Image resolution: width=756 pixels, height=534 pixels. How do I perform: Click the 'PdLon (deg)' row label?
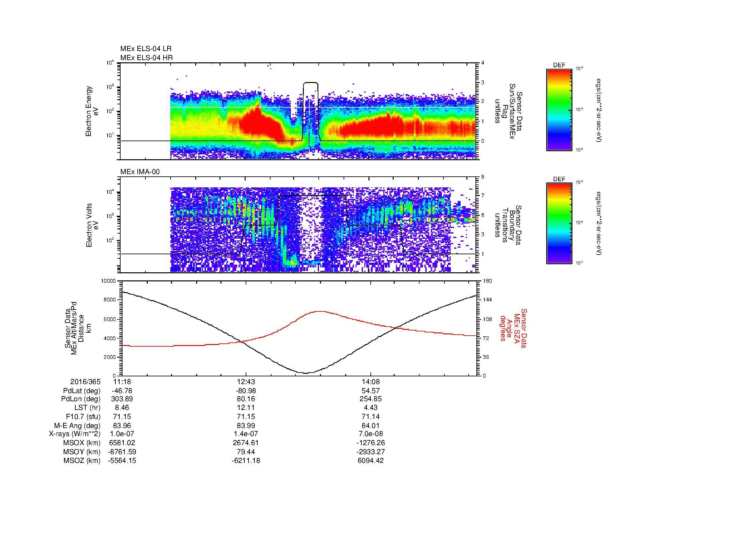coord(82,399)
